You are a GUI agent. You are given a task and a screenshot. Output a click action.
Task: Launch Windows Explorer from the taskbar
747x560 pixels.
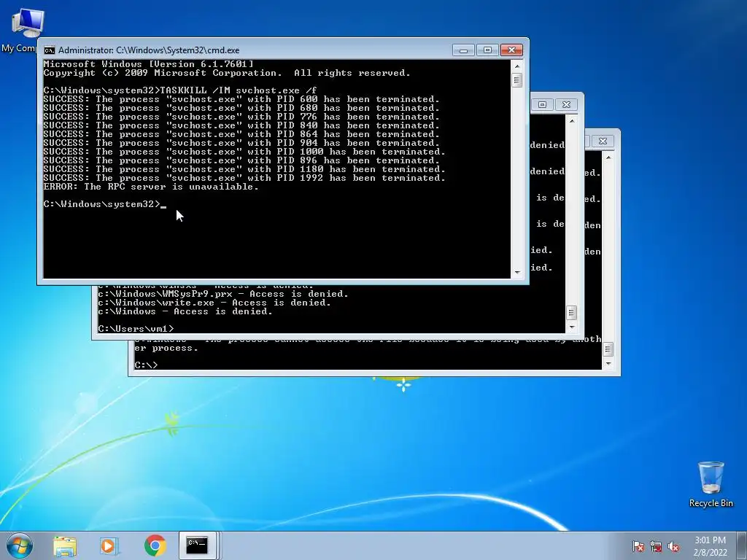pyautogui.click(x=65, y=546)
